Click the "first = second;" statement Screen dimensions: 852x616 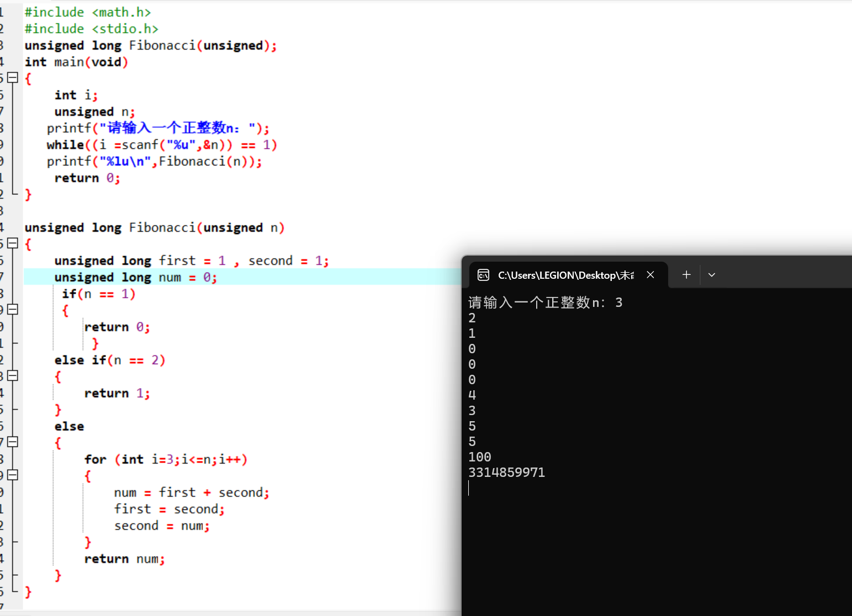170,509
